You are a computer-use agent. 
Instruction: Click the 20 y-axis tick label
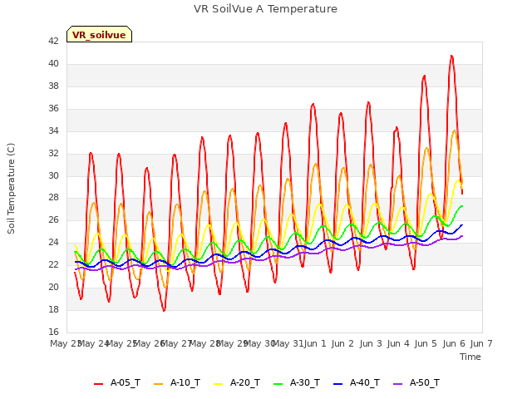click(53, 287)
